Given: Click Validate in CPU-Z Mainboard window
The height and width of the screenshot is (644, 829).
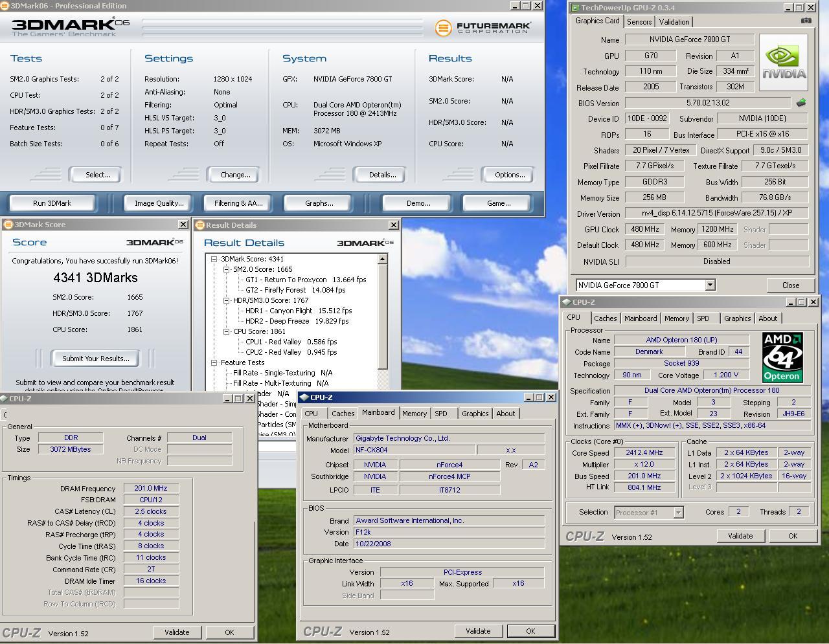Looking at the screenshot, I should pyautogui.click(x=478, y=631).
